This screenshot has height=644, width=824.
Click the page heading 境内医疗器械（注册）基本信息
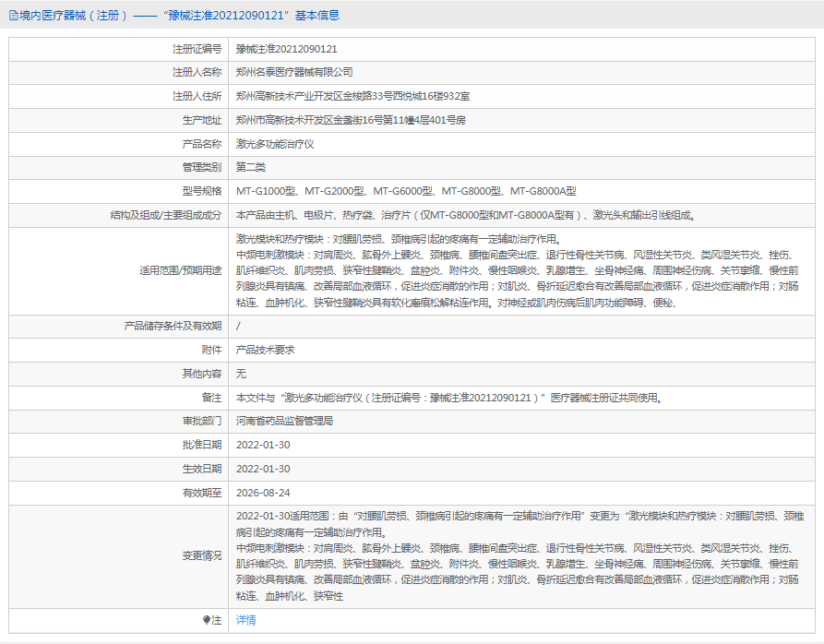click(x=179, y=16)
